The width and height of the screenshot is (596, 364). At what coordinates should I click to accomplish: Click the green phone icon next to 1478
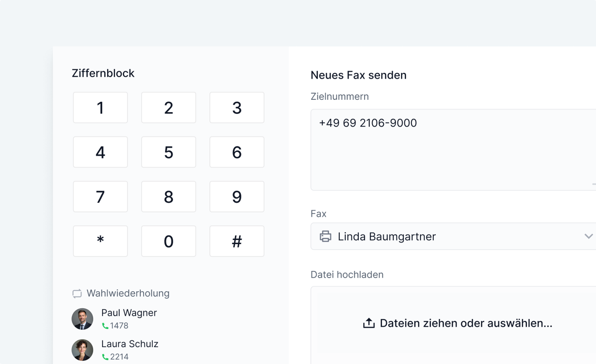click(105, 326)
